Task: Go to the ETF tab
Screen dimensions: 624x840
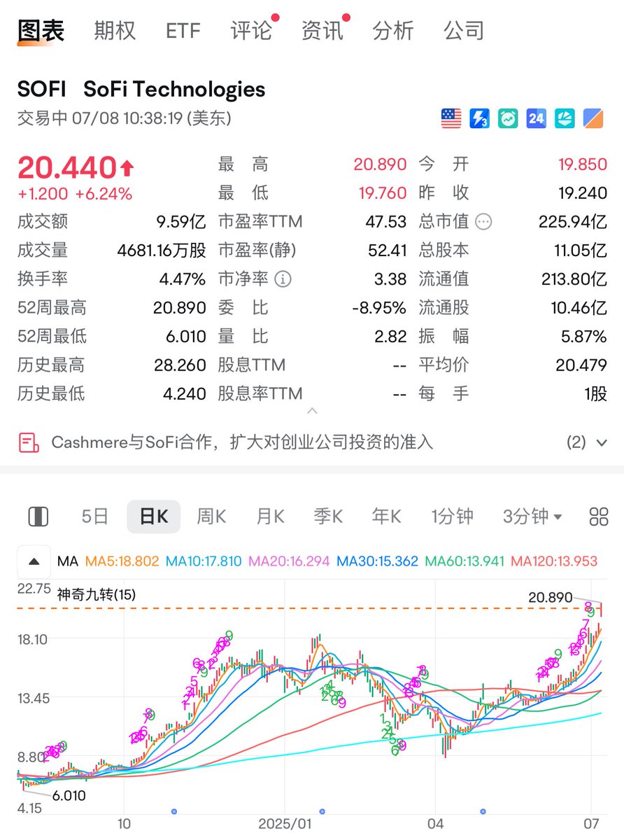Action: (183, 31)
